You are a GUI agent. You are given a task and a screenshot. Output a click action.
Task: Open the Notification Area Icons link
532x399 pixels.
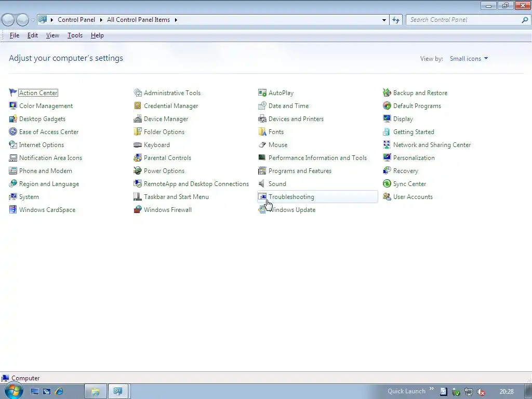click(50, 158)
